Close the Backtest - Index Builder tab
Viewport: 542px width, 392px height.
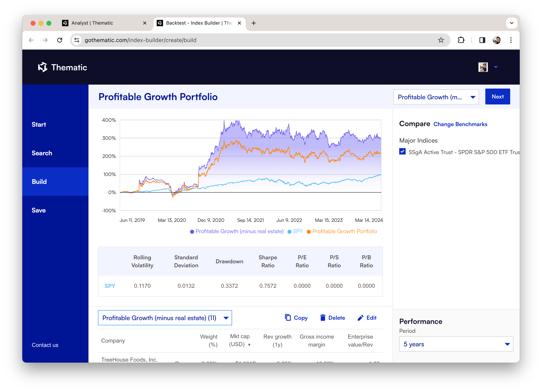tap(239, 23)
